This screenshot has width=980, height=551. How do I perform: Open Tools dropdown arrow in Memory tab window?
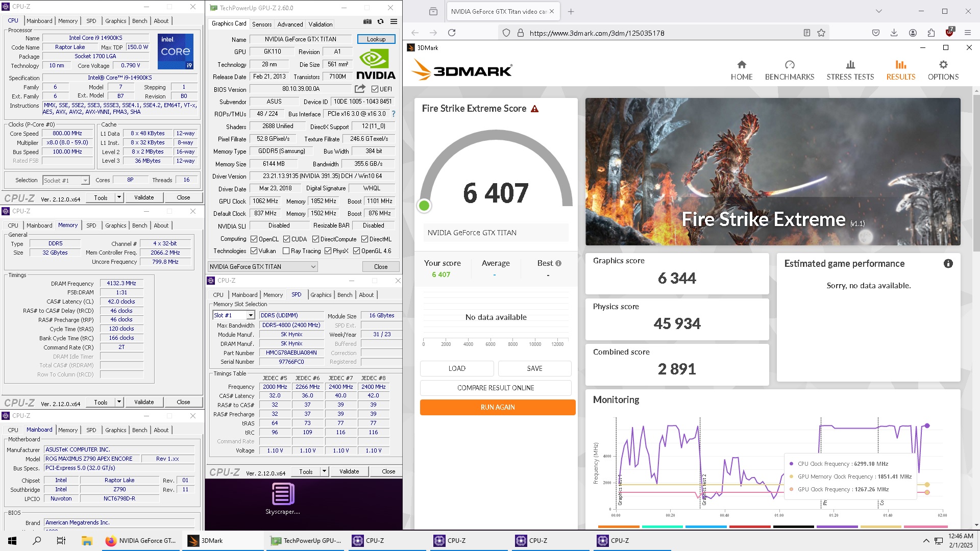tap(119, 402)
